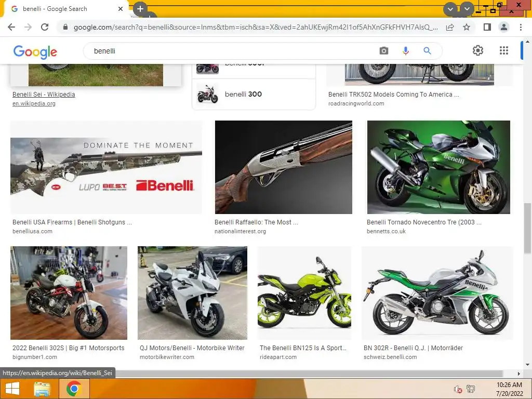Open the lime green BN125 image
The image size is (532, 399).
point(304,293)
